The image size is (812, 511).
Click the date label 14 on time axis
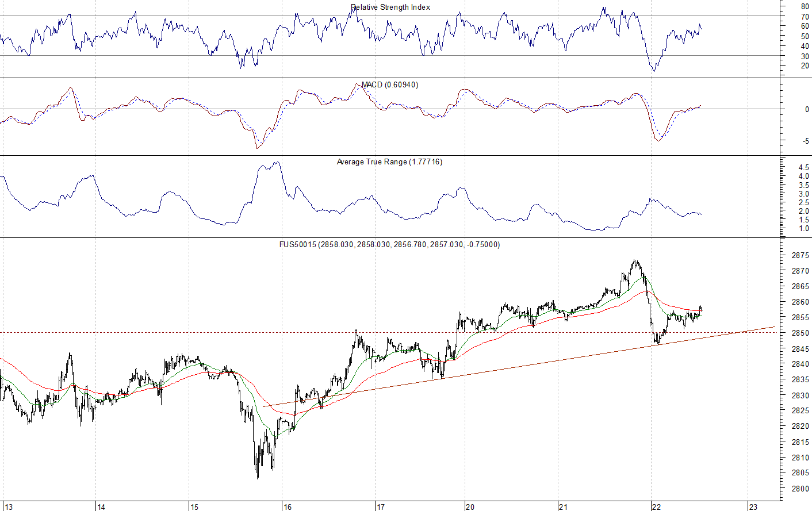(x=101, y=507)
